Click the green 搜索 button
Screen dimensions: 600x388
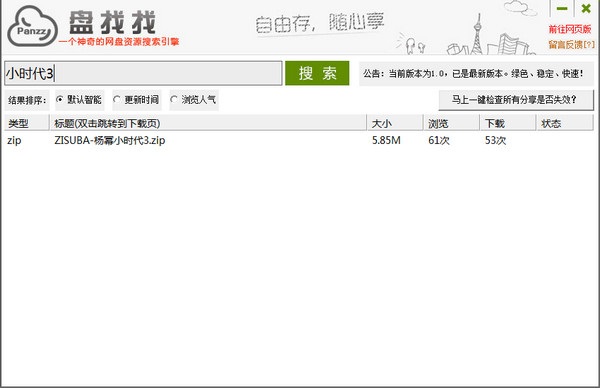click(x=317, y=73)
